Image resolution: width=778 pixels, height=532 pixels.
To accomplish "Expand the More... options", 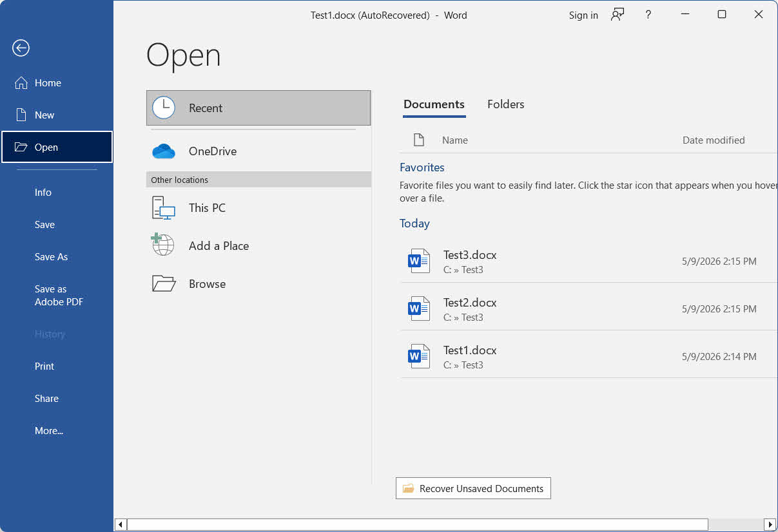I will point(57,430).
